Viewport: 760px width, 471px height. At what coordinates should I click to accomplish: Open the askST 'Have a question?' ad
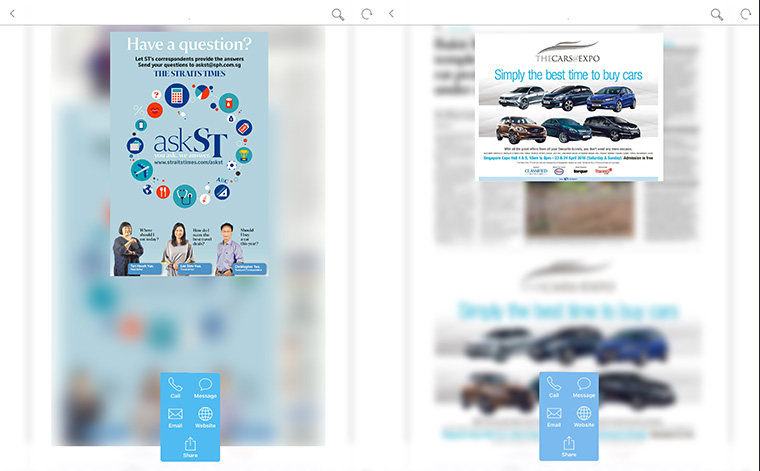(x=189, y=154)
